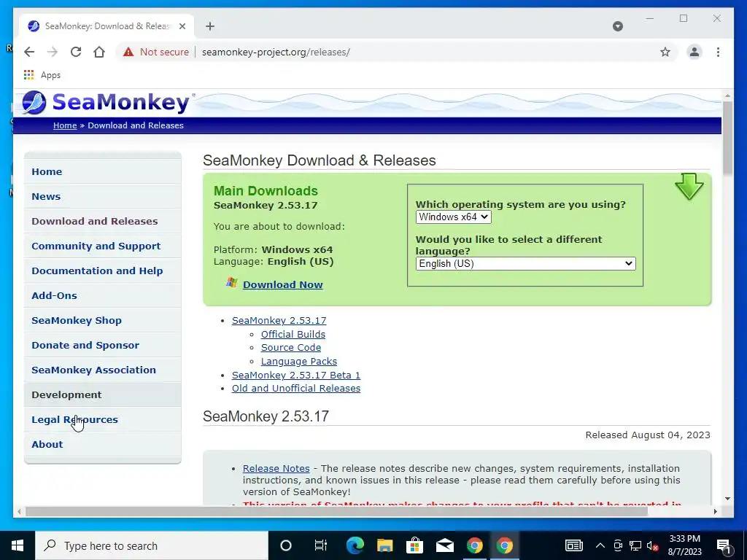Open Old and Unofficial Releases link
Viewport: 747px width, 560px height.
[296, 388]
